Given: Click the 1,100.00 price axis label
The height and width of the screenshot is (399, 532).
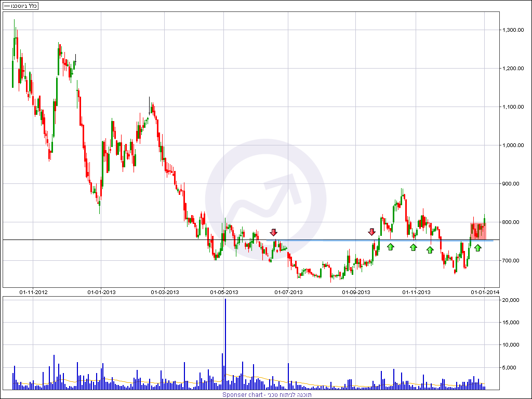Looking at the screenshot, I should (x=513, y=107).
